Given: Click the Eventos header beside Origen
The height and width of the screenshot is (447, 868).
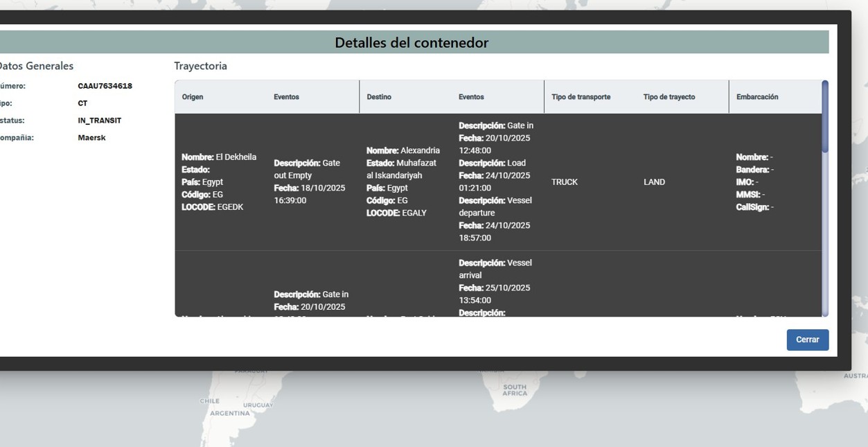Looking at the screenshot, I should pyautogui.click(x=286, y=97).
